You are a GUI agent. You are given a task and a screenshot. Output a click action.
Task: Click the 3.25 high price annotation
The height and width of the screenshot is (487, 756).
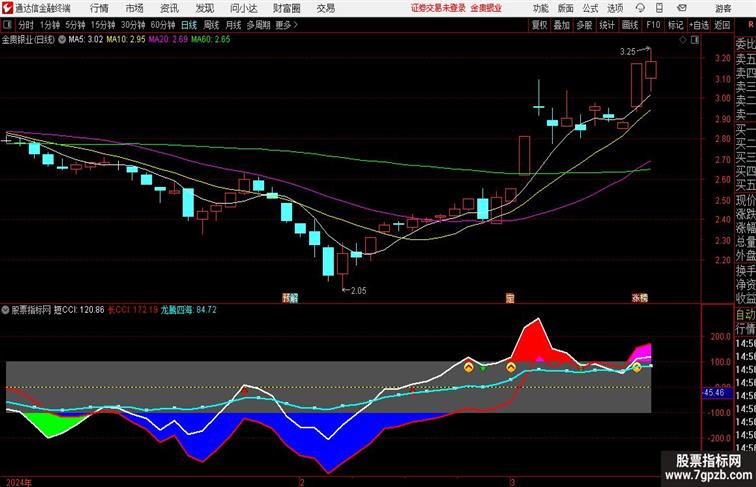(x=628, y=52)
